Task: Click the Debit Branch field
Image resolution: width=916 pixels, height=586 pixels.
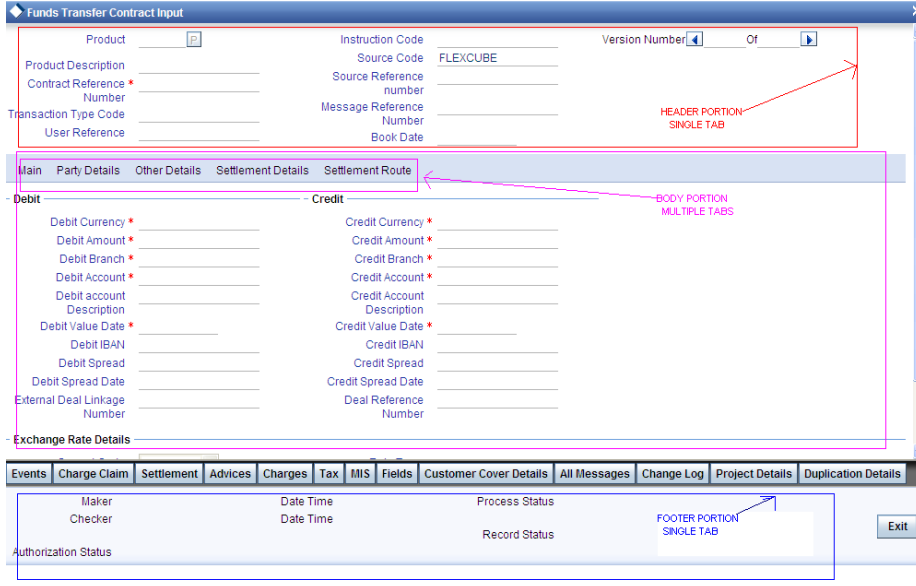Action: pos(199,259)
